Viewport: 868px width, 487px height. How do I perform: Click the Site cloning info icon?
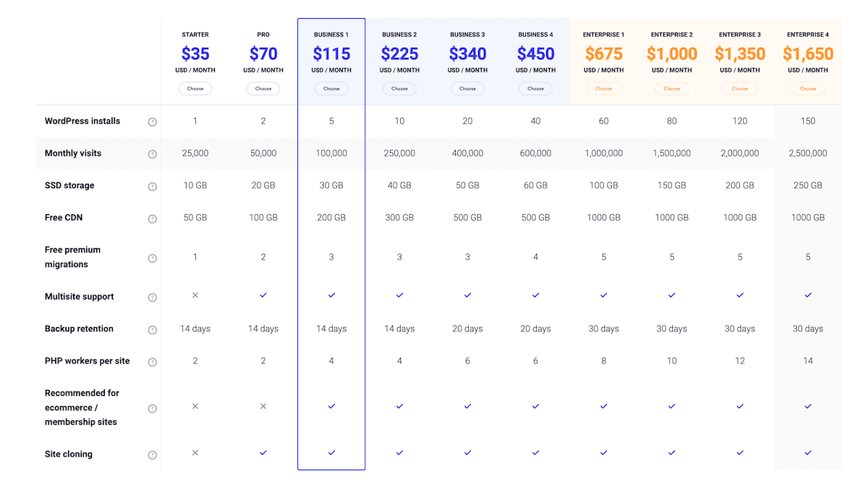pos(152,454)
